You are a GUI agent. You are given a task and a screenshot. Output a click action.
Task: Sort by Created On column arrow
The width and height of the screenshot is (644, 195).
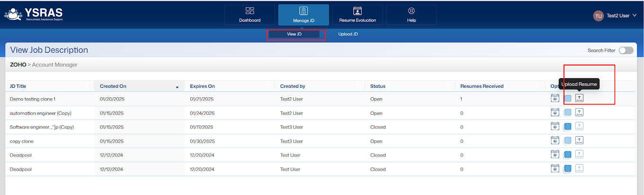[x=177, y=87]
